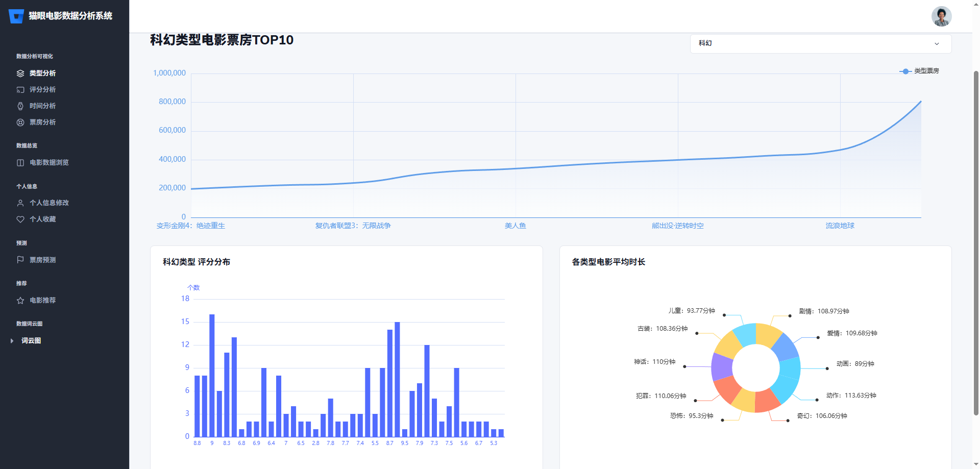The width and height of the screenshot is (980, 469).
Task: Click the heart icon beside 个人收藏
Action: pos(20,219)
